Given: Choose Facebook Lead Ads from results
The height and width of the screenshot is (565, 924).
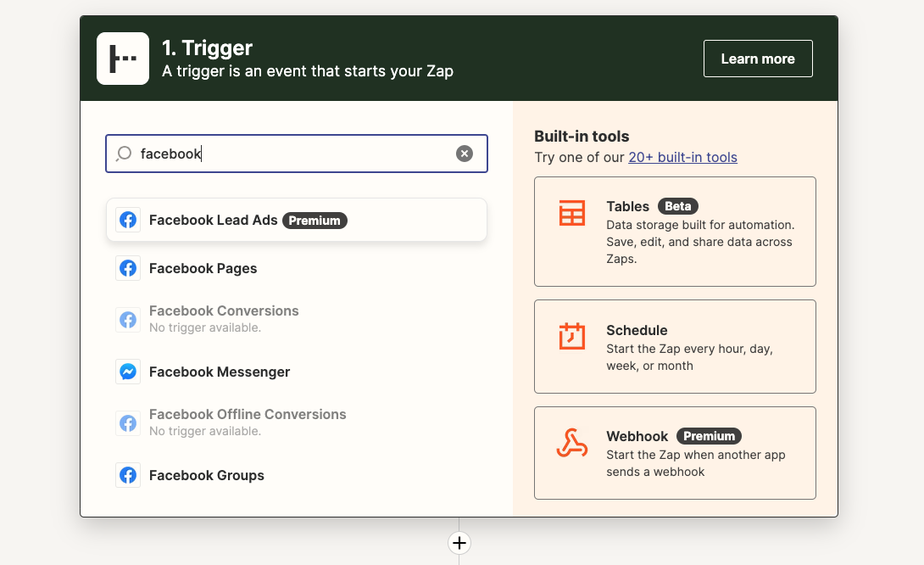Looking at the screenshot, I should [297, 220].
